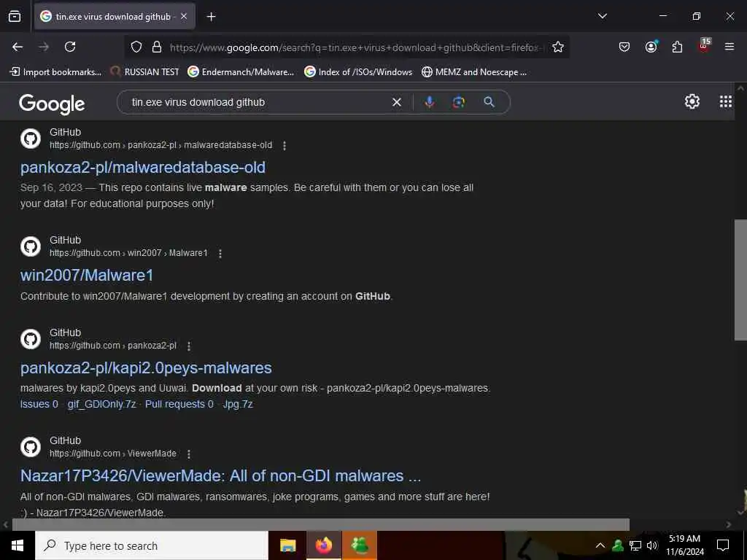Open the Jpg.7z sitelink
This screenshot has height=560, width=747.
point(238,404)
